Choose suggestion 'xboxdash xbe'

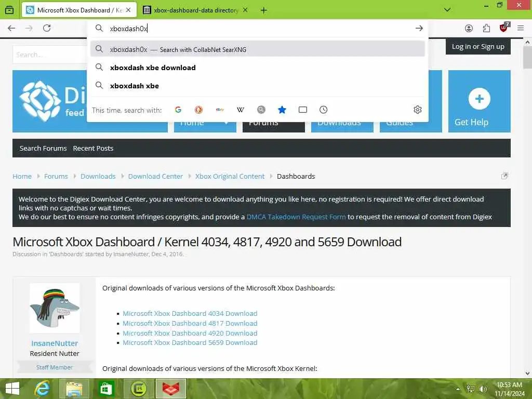click(258, 86)
